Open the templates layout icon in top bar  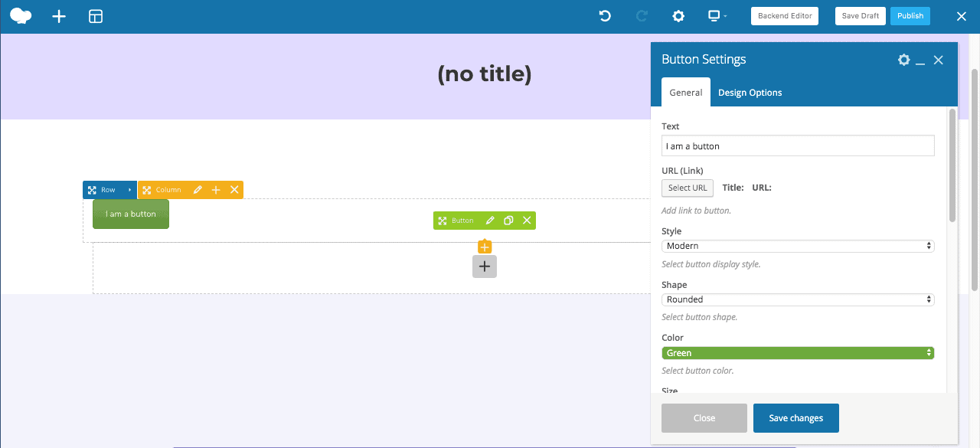(96, 16)
